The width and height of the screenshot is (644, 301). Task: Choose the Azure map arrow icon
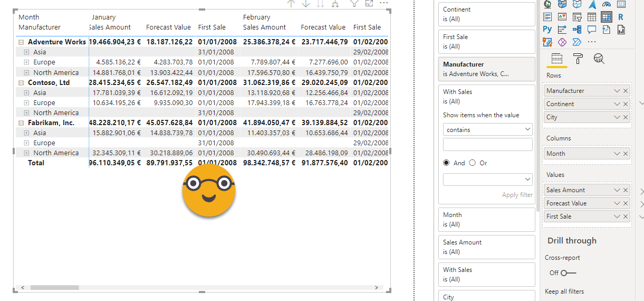pos(592,4)
